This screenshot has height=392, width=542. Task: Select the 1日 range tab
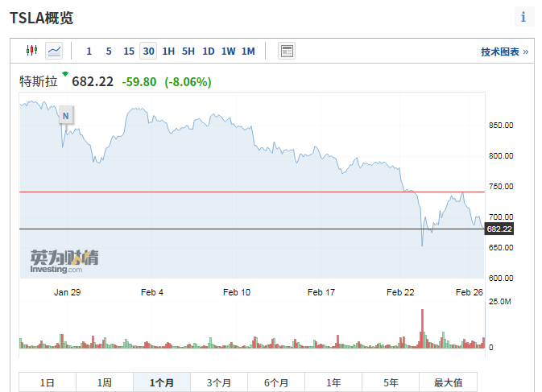(48, 382)
